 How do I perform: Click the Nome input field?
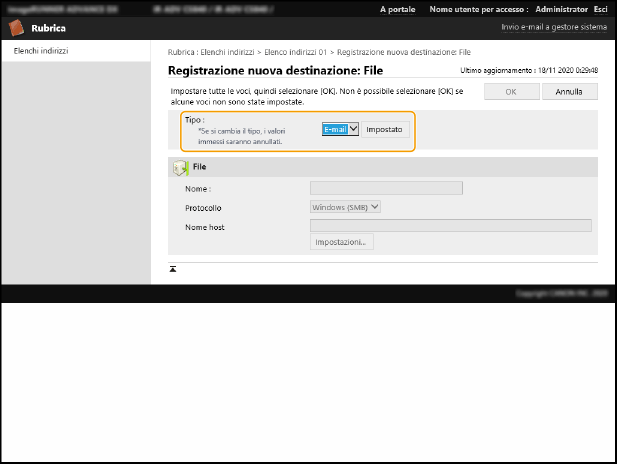click(x=386, y=187)
